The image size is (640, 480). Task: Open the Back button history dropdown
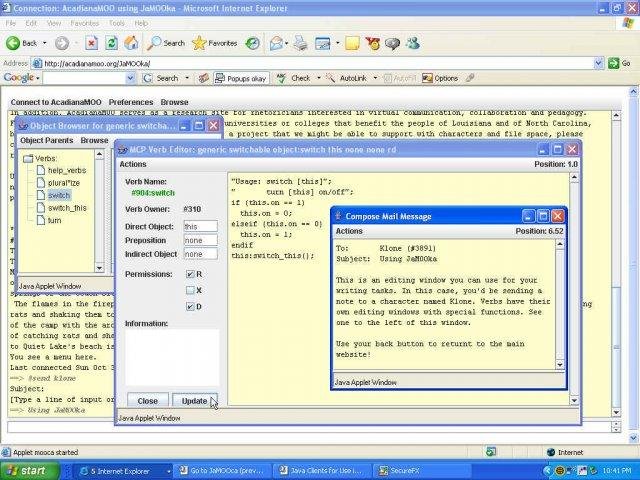pyautogui.click(x=44, y=43)
